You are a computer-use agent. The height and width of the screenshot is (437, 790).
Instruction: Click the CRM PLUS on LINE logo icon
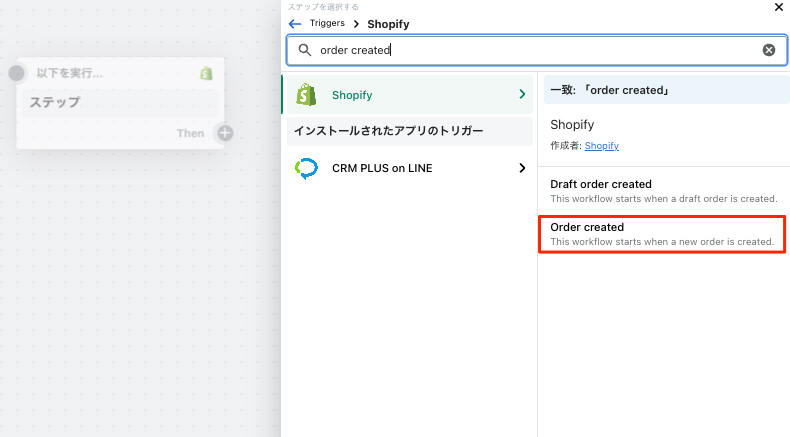(x=306, y=168)
